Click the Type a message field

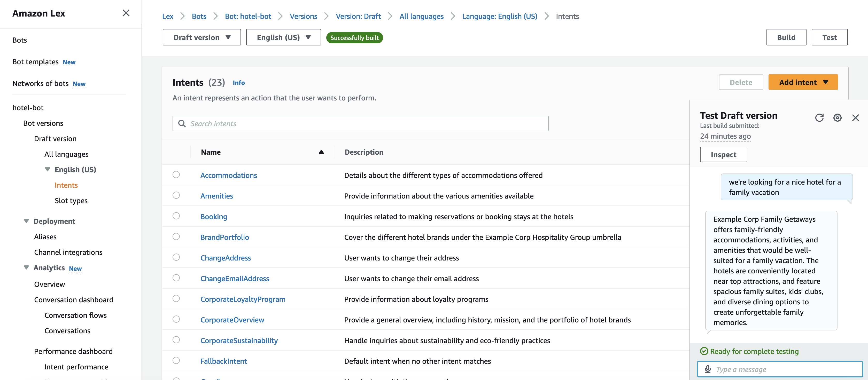coord(785,369)
